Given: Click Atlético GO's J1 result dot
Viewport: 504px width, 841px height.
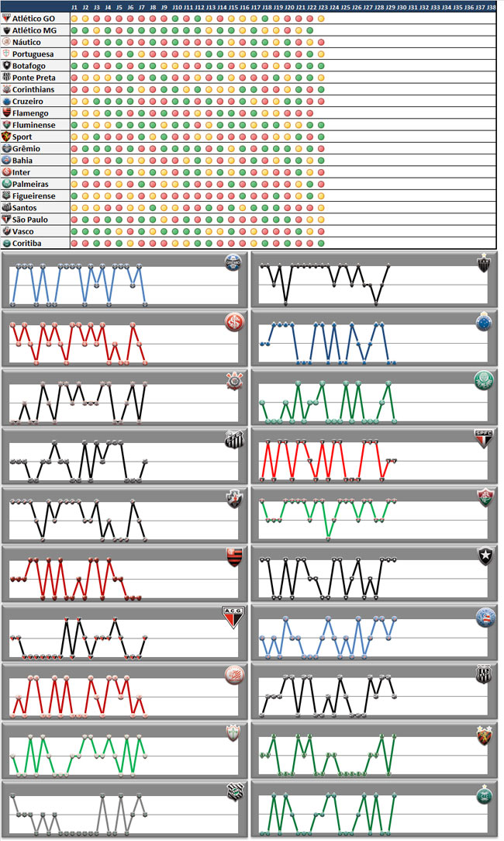Looking at the screenshot, I should [74, 18].
